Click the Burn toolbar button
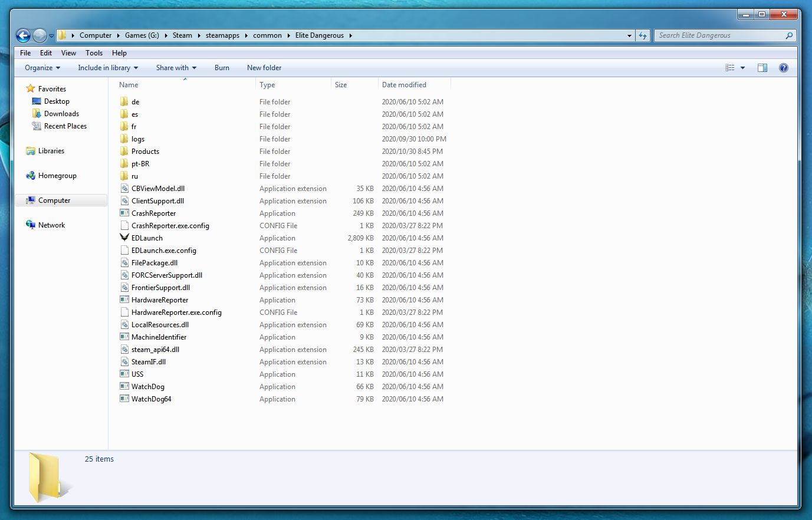 [222, 68]
